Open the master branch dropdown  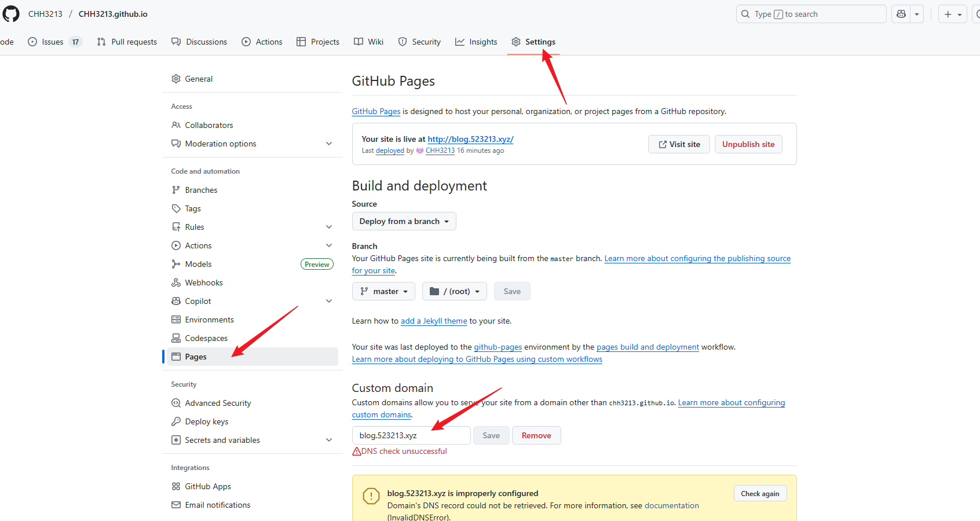383,291
